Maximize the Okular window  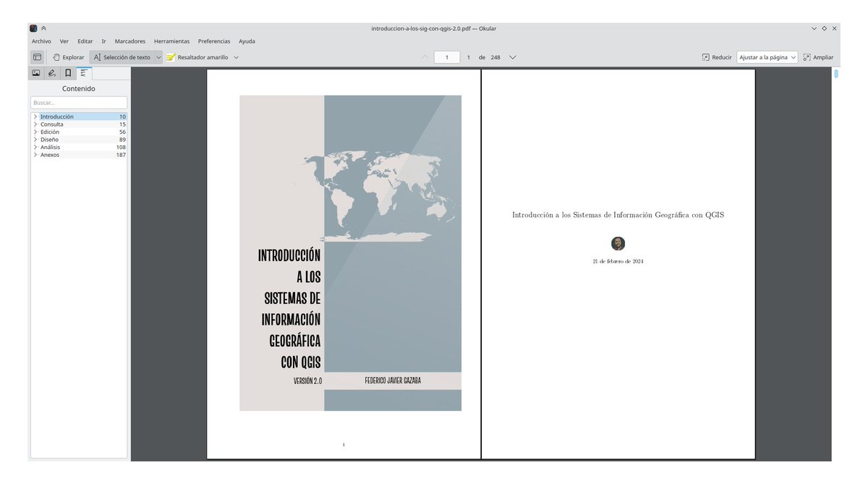tap(825, 28)
